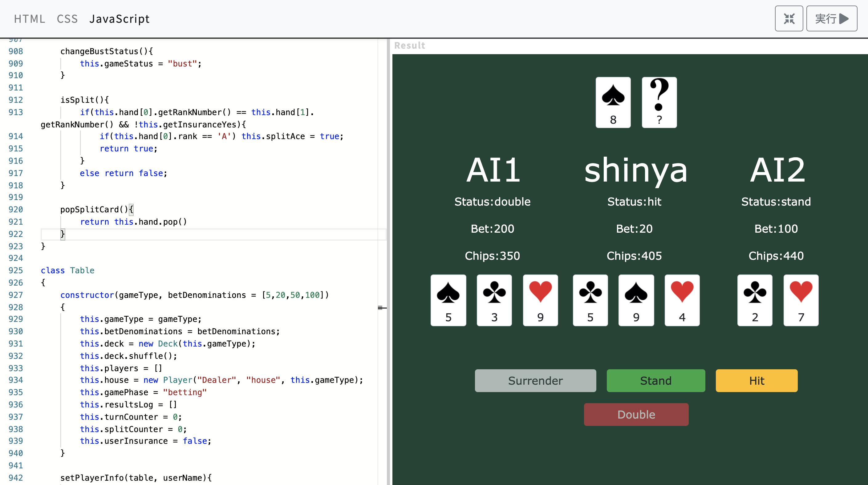
Task: Click 'this.turnCounter = 0;' line
Action: coord(131,417)
